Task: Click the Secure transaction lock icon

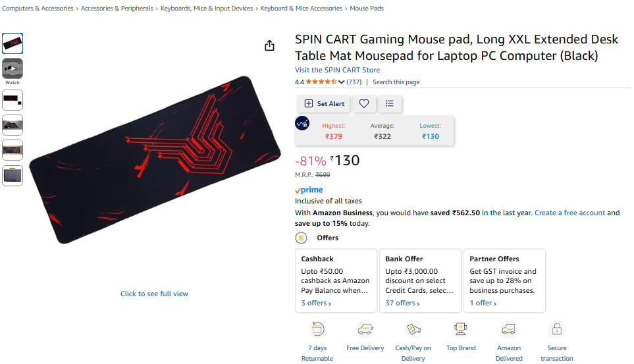Action: coord(557,329)
